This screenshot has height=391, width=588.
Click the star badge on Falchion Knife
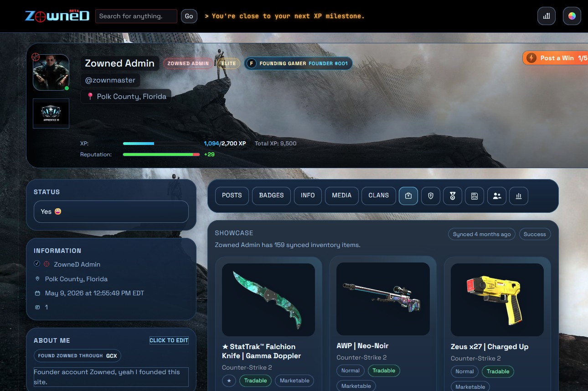(x=229, y=381)
